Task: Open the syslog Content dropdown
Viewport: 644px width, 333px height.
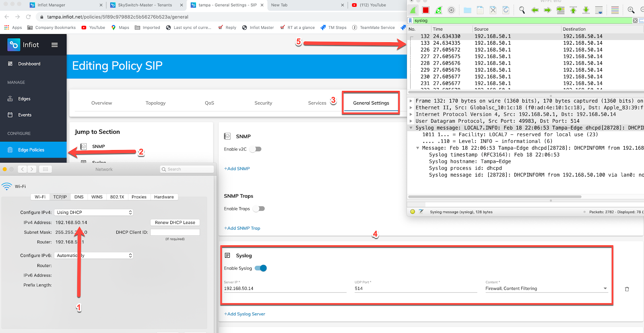Action: (x=547, y=288)
